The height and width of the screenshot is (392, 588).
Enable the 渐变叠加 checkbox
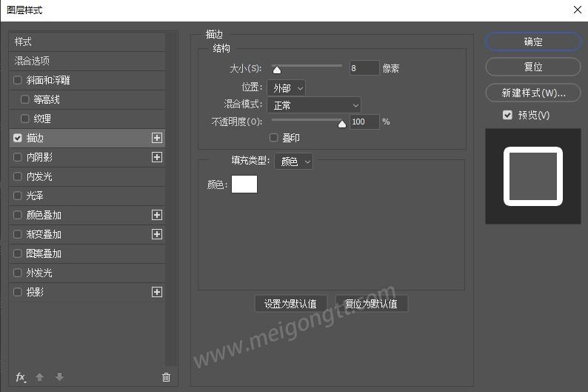17,234
